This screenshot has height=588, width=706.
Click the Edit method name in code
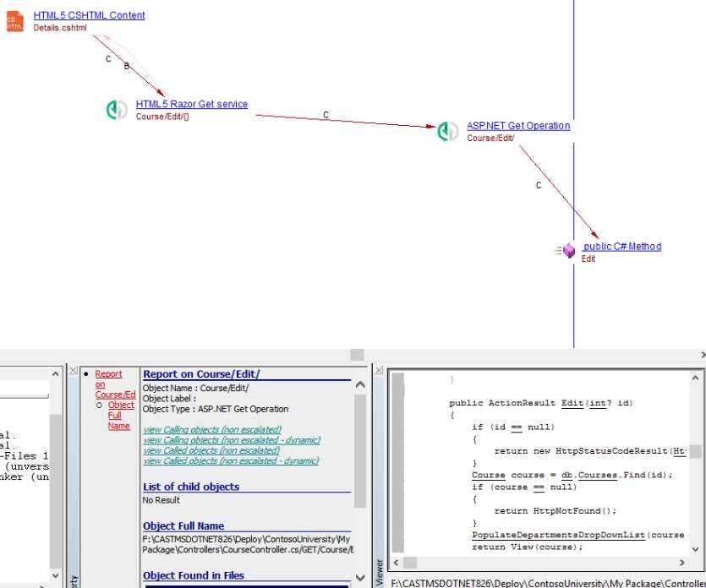572,403
